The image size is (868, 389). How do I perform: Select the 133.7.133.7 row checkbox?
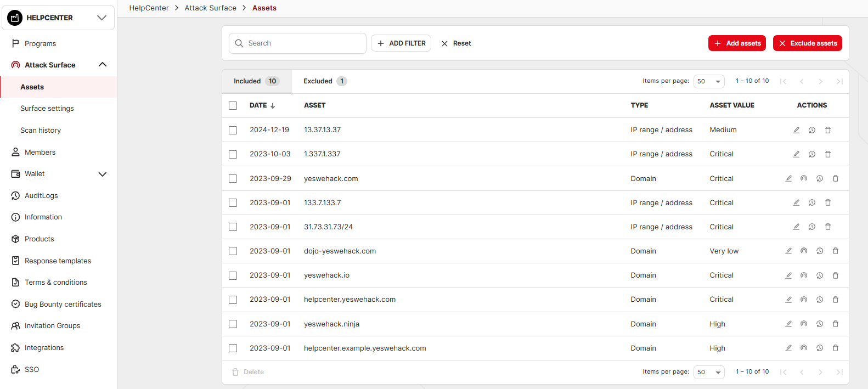(233, 202)
